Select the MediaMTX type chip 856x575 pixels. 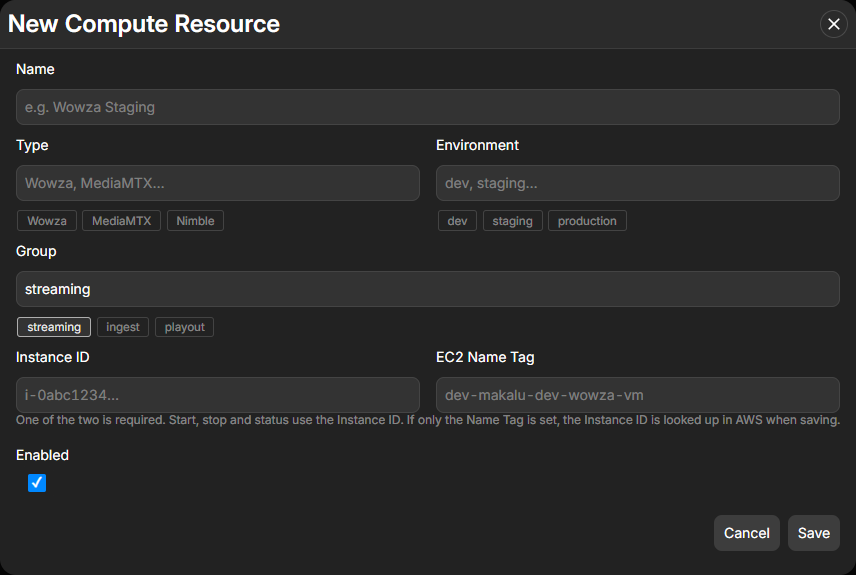tap(121, 221)
